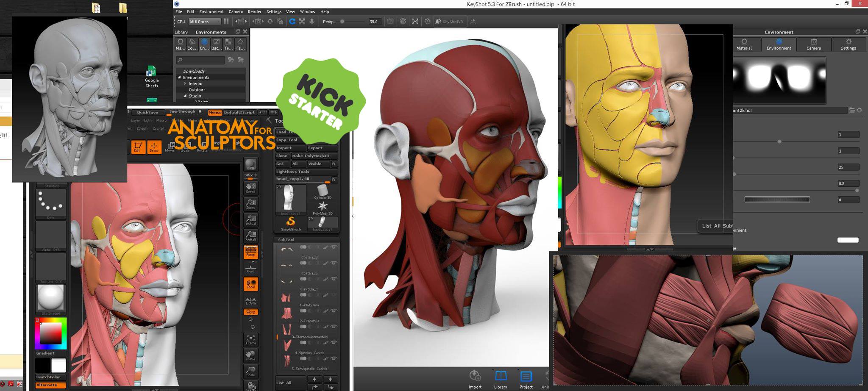Toggle visibility eye of Costela_3 subtool
The image size is (868, 391).
pyautogui.click(x=334, y=247)
